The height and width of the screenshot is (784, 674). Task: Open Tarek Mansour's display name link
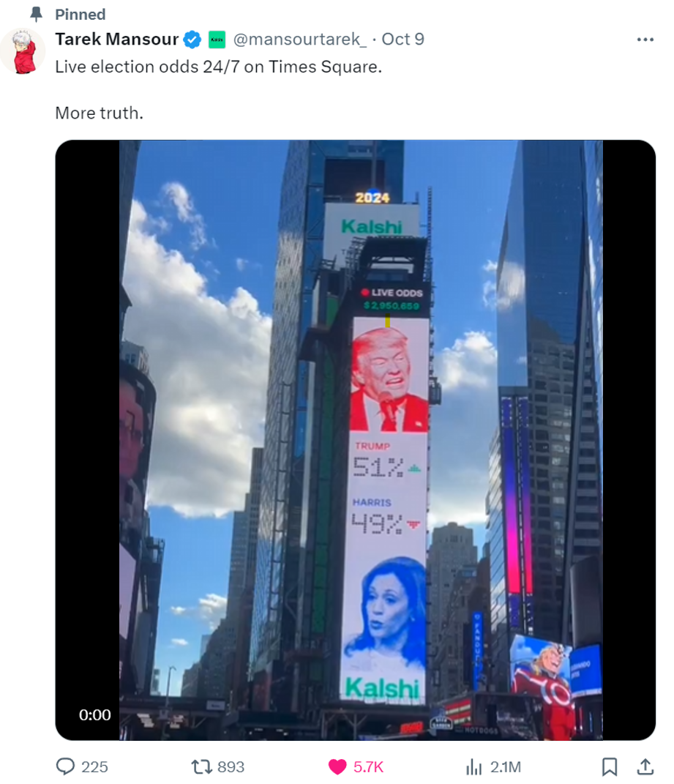[x=116, y=39]
